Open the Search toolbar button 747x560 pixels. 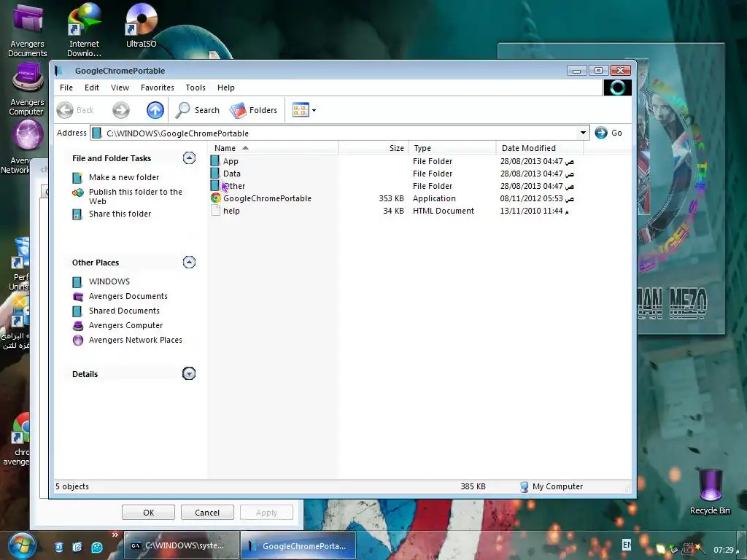(x=197, y=110)
